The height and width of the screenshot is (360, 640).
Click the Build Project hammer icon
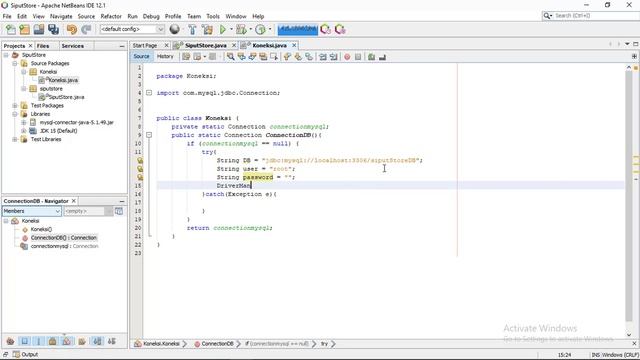(x=192, y=29)
